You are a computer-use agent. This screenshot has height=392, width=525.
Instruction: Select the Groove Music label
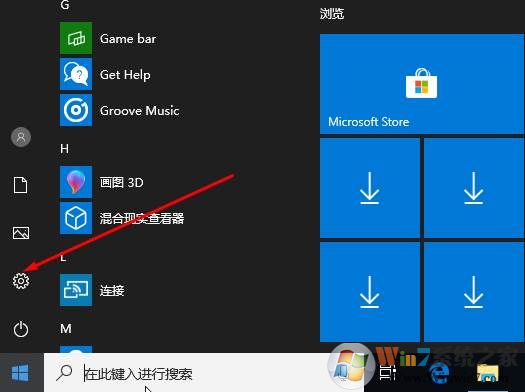[x=140, y=110]
